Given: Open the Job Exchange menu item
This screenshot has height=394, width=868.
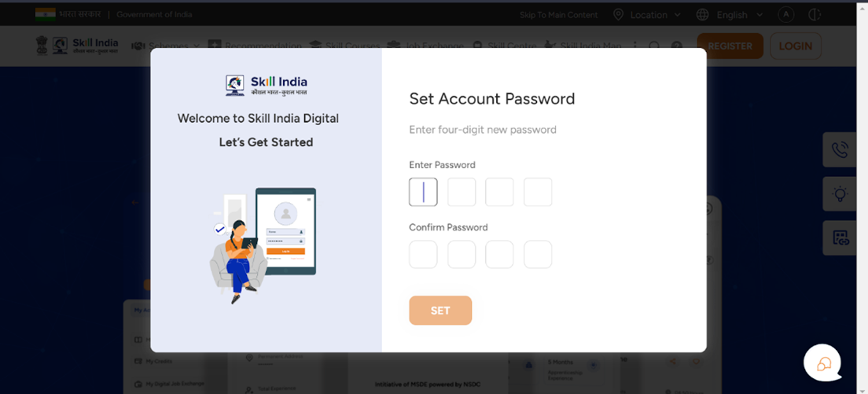Looking at the screenshot, I should (425, 46).
